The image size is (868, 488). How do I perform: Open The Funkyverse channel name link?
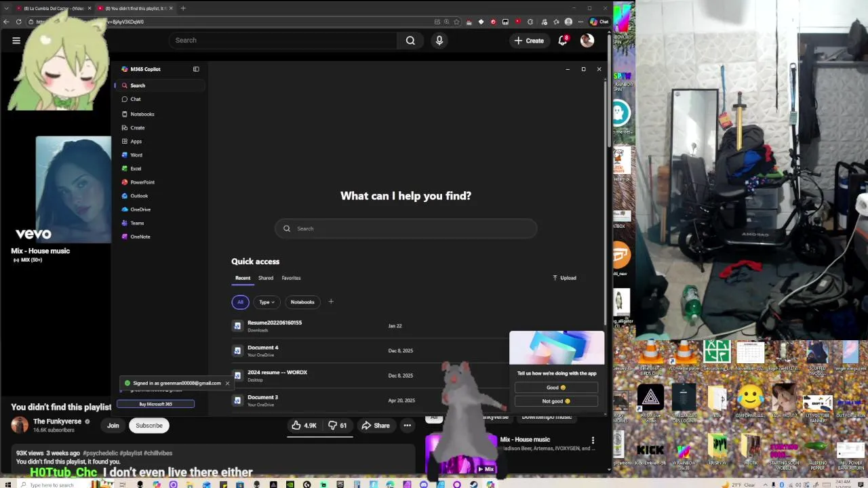(57, 422)
